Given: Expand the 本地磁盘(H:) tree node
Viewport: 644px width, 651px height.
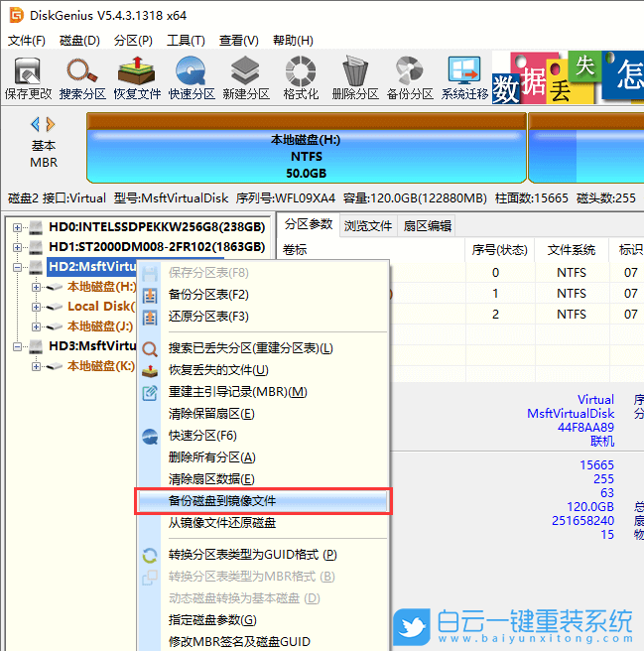Looking at the screenshot, I should (x=36, y=287).
